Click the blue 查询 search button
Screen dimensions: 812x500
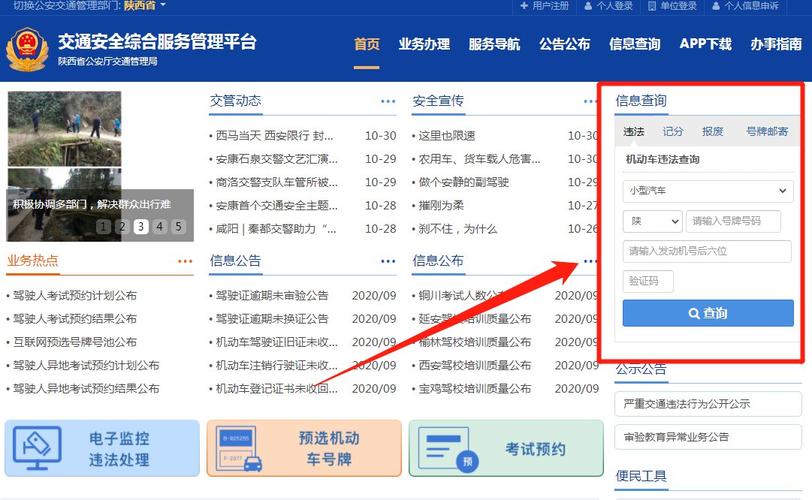[x=708, y=313]
